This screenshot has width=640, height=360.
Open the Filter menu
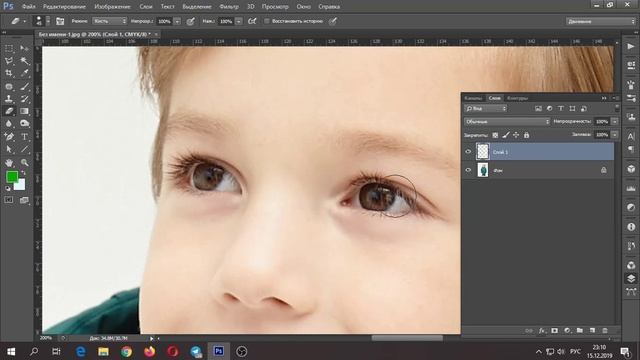[229, 7]
